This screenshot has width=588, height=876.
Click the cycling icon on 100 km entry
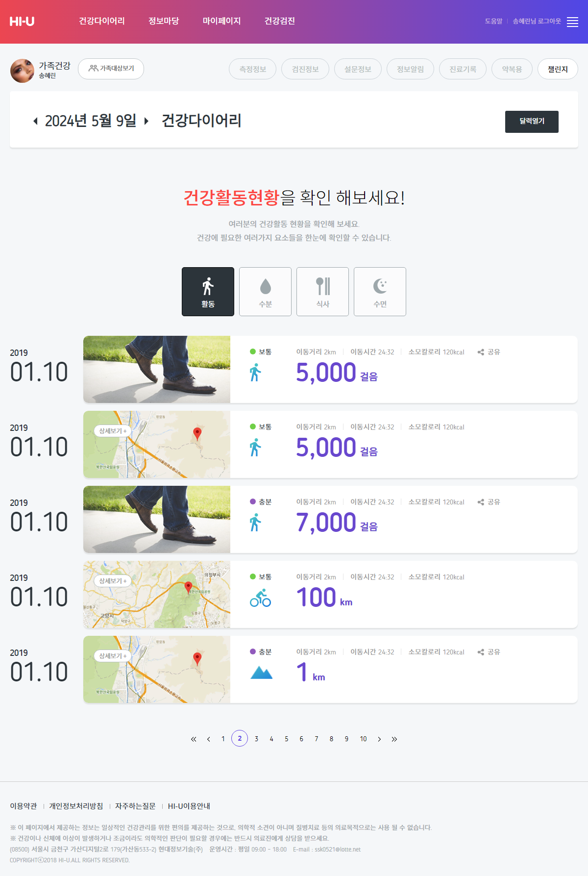pos(260,598)
